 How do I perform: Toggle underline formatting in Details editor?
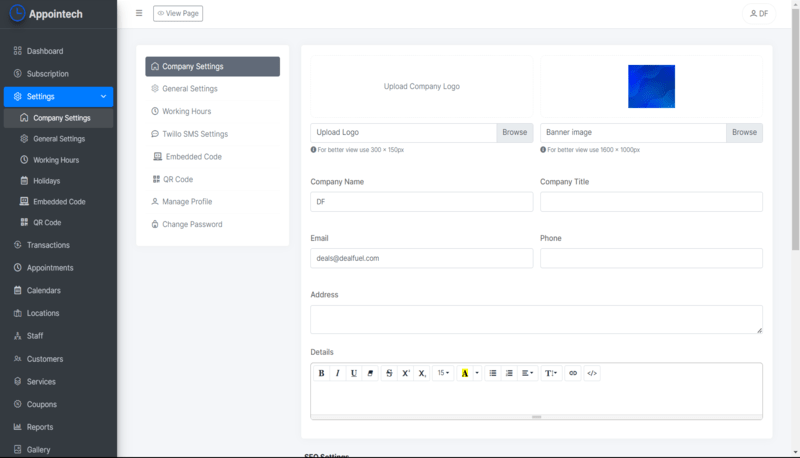(x=354, y=373)
